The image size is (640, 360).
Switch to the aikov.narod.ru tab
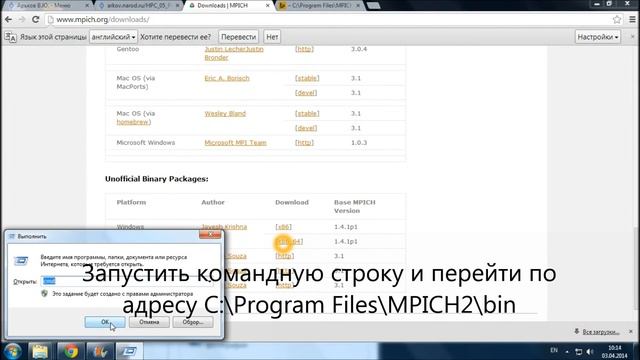(139, 6)
